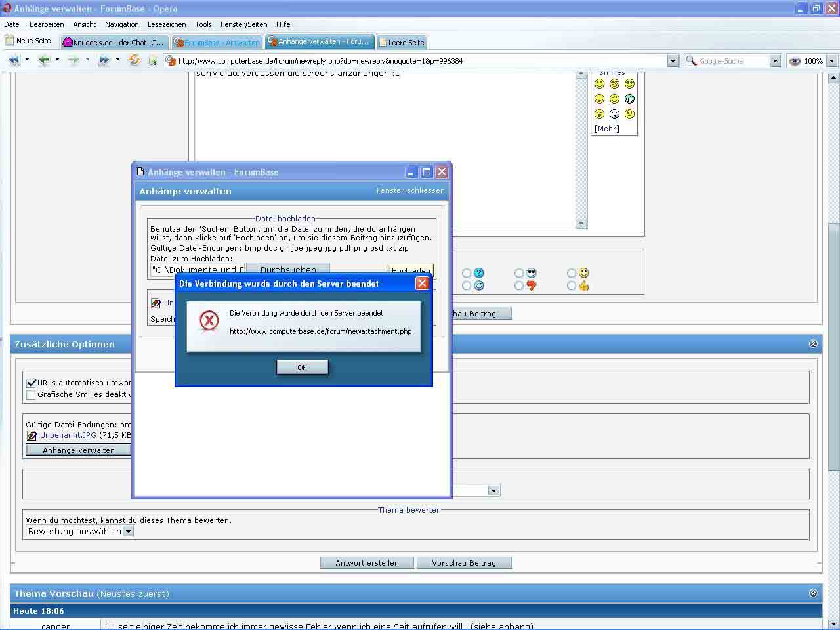Check the Grafische Smilies deaktivieren checkbox
Screen dimensions: 840x630
(x=31, y=395)
